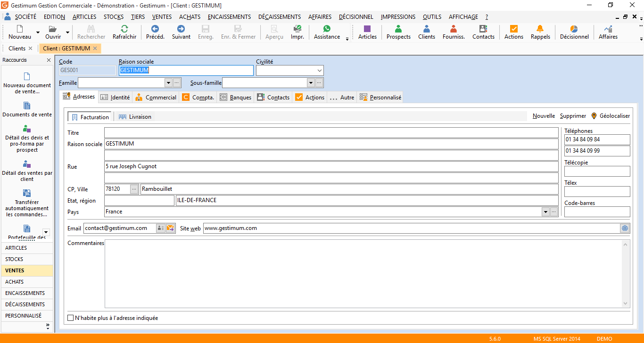Open the Civilité dropdown

[320, 71]
